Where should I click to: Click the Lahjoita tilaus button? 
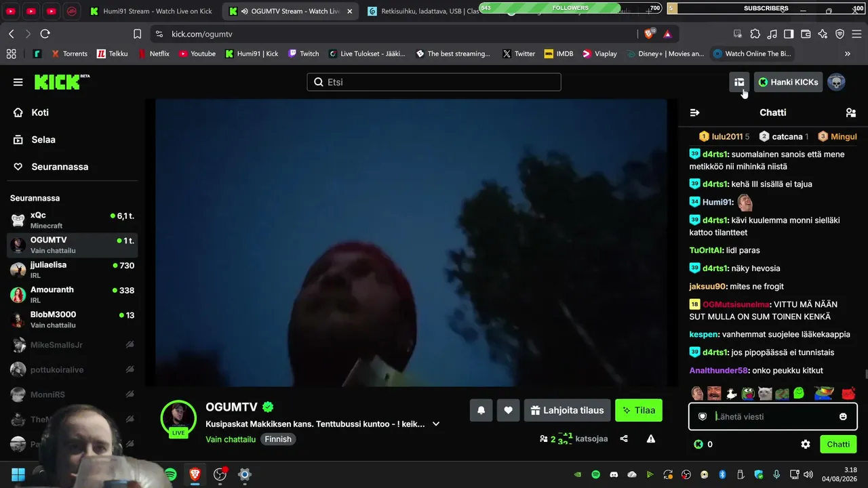[568, 410]
